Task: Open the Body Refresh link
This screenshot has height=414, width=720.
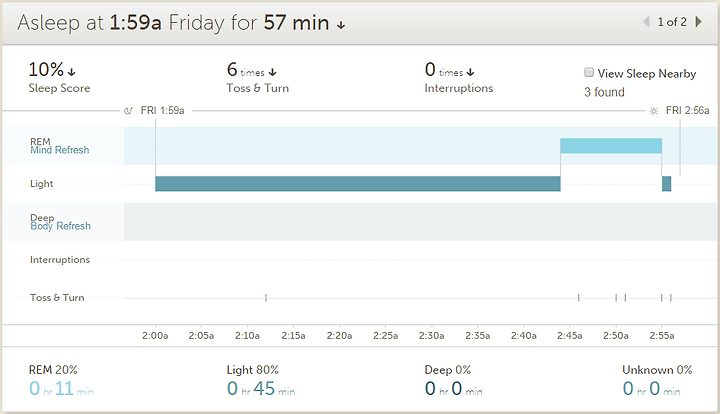Action: [x=60, y=227]
